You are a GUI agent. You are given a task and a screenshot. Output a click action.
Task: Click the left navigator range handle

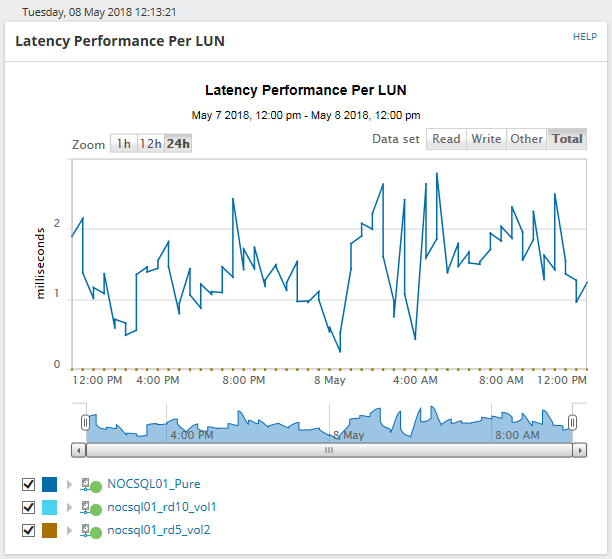pos(85,422)
